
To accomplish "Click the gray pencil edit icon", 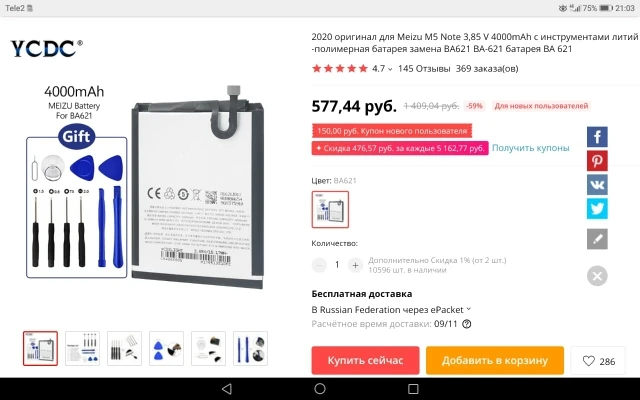I will [597, 239].
